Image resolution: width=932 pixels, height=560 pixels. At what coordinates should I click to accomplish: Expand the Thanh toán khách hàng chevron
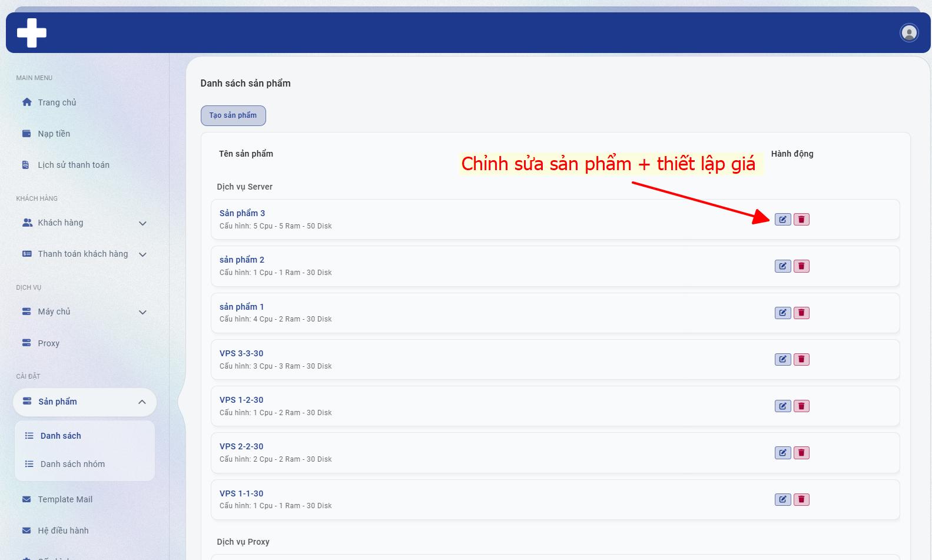[x=142, y=254]
